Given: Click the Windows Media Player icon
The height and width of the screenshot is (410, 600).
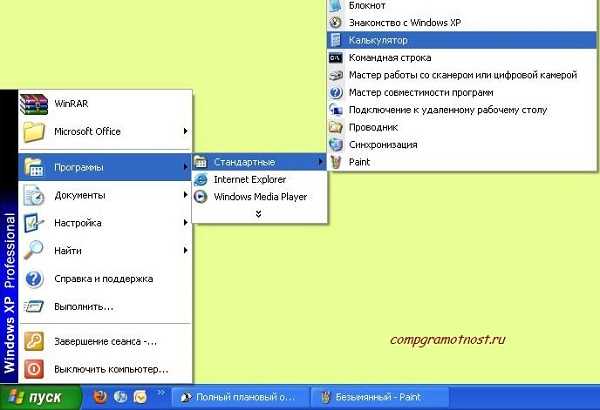Looking at the screenshot, I should pyautogui.click(x=201, y=197).
